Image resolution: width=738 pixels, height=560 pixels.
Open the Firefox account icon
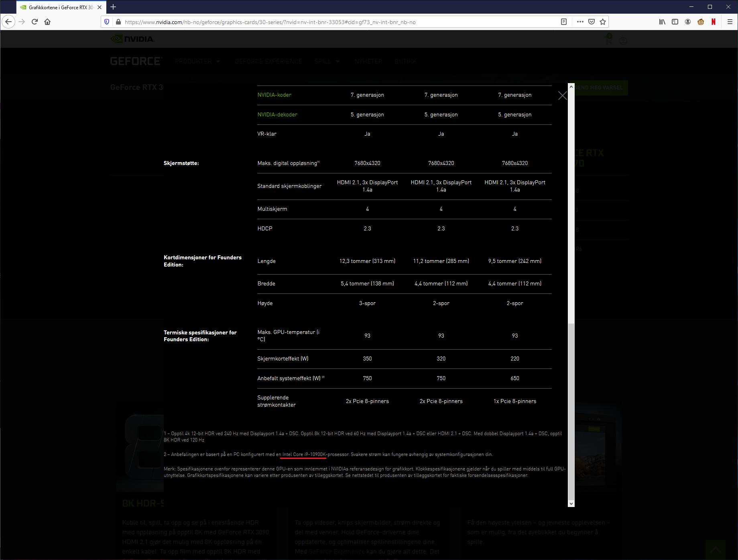click(688, 22)
